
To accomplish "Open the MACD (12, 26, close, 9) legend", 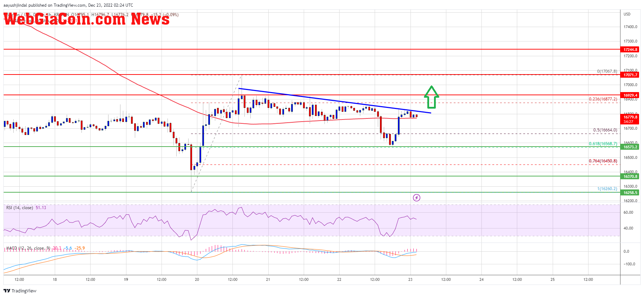I will point(28,248).
